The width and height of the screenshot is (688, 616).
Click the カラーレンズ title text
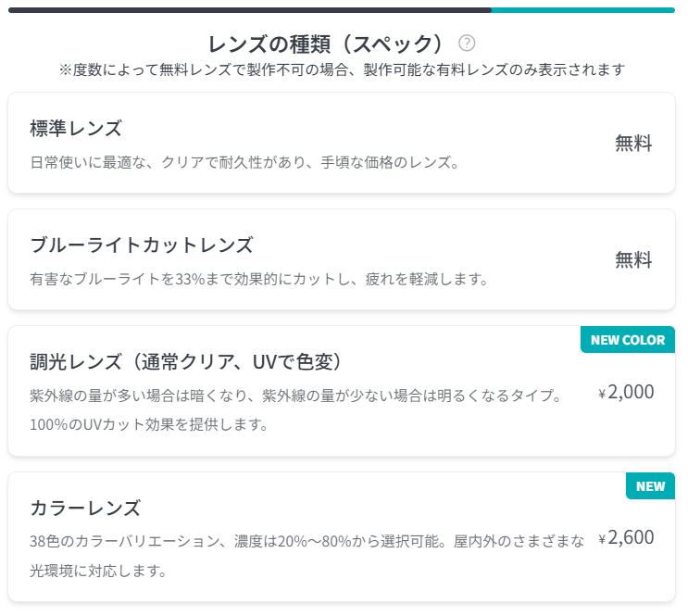[x=85, y=508]
